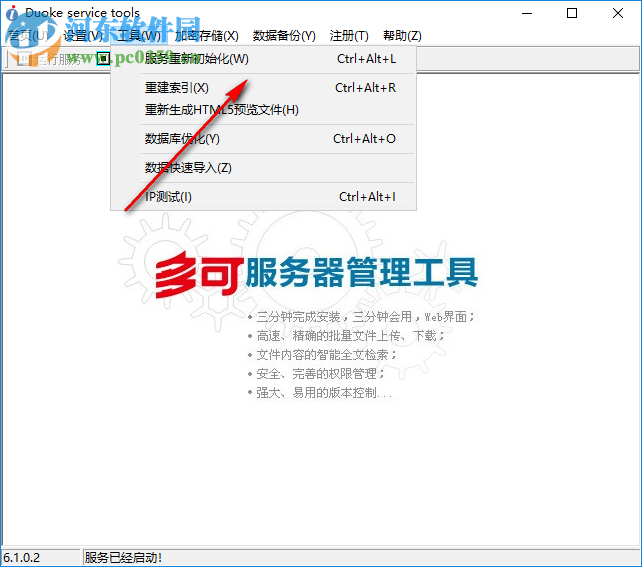
Task: Click 重新生成HTML5预览文件(H)
Action: pyautogui.click(x=263, y=110)
